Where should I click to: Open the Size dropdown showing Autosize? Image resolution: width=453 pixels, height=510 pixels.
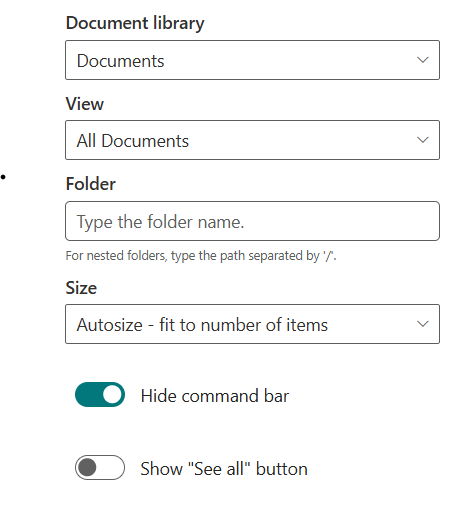pyautogui.click(x=252, y=324)
